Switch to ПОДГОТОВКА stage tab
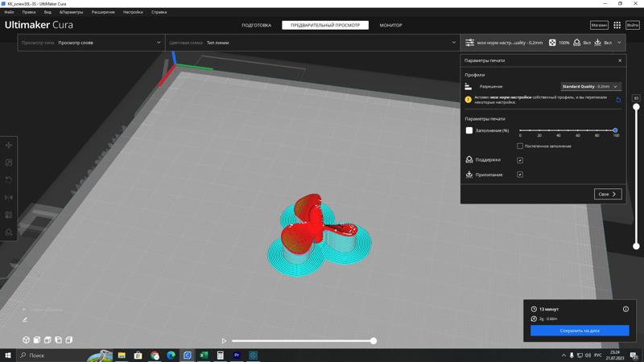Image resolution: width=644 pixels, height=362 pixels. pos(256,25)
